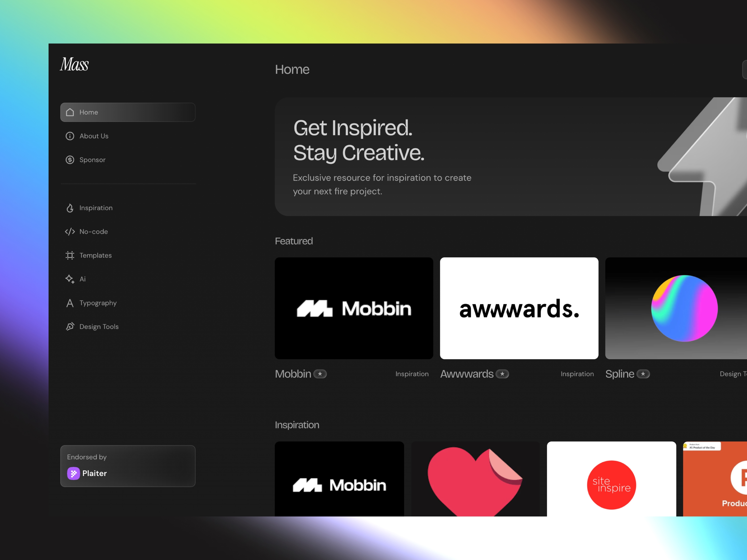Open the featured Awwwards thumbnail

coord(519,308)
